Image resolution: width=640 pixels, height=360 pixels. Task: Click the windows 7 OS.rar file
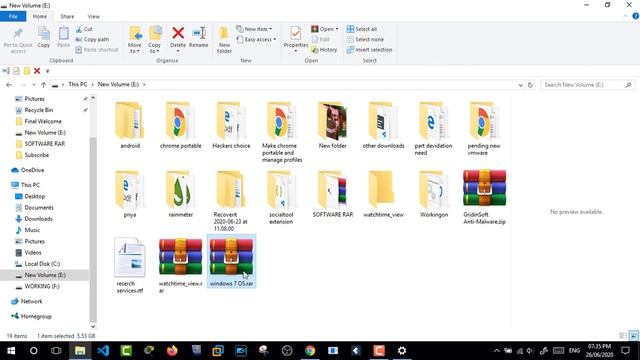[231, 262]
